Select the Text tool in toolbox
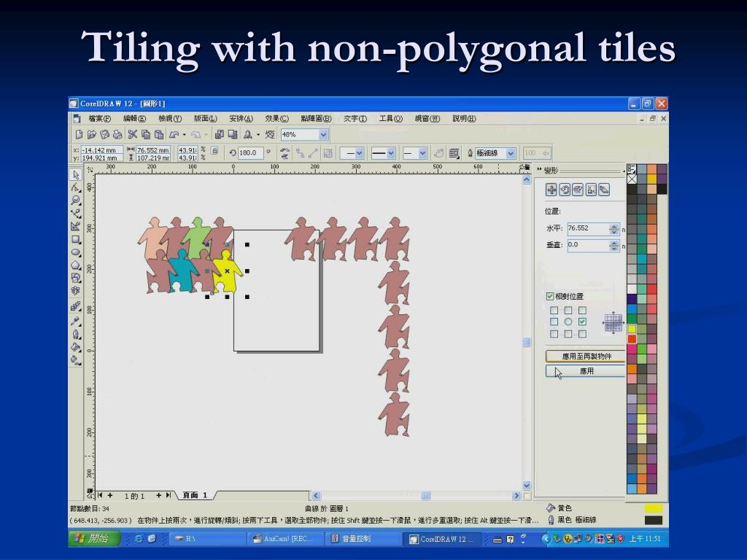This screenshot has width=747, height=560. [76, 290]
